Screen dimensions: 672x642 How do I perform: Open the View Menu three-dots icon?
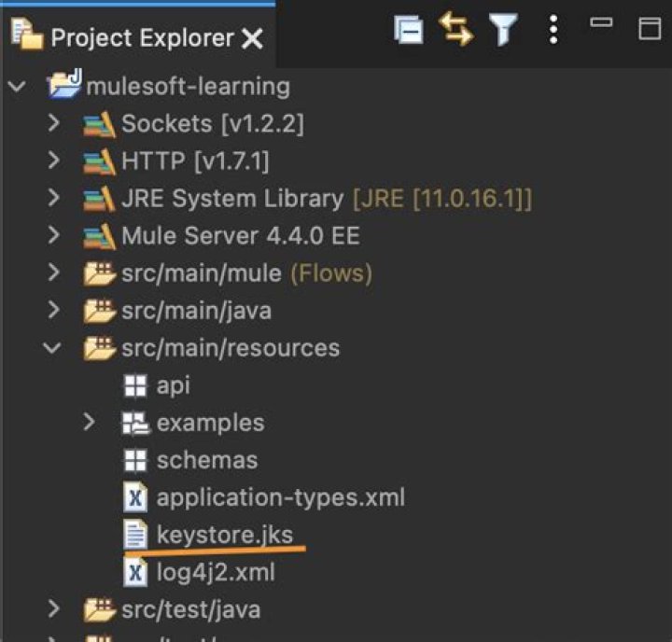click(x=553, y=29)
